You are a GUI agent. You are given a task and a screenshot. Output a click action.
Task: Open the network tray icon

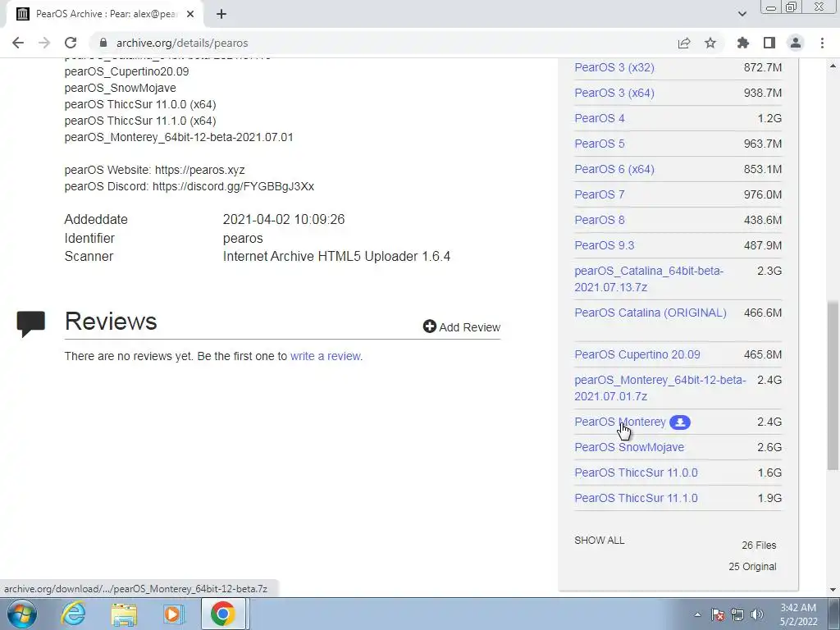coord(737,614)
